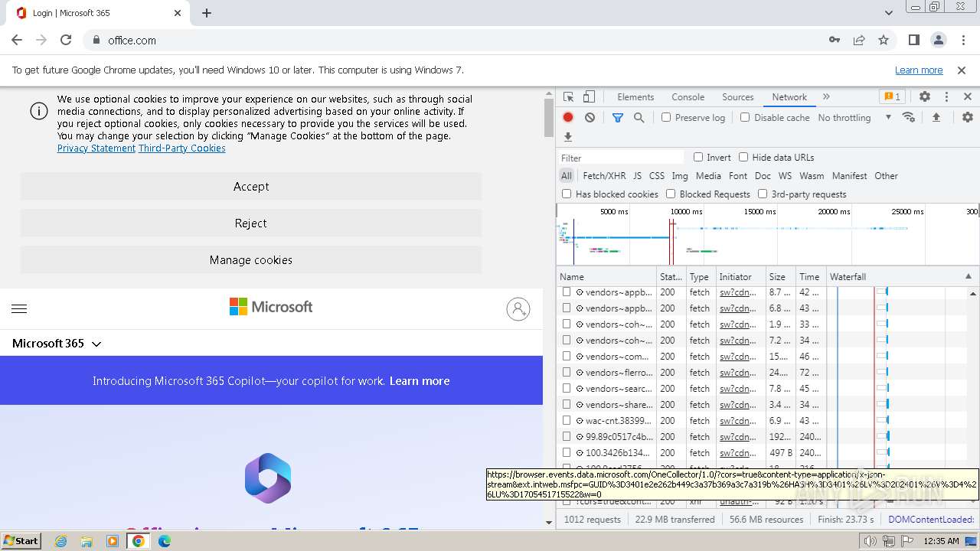Bookmark this tab with star
Viewport: 980px width, 551px height.
click(884, 40)
